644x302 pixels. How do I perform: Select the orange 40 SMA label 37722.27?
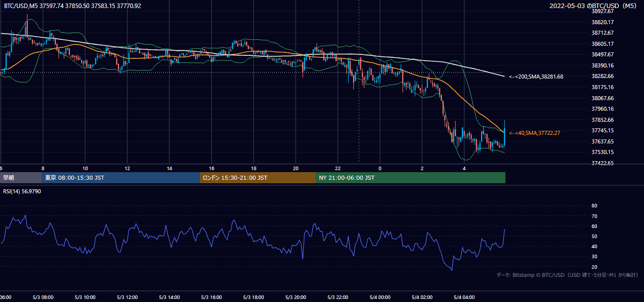535,133
